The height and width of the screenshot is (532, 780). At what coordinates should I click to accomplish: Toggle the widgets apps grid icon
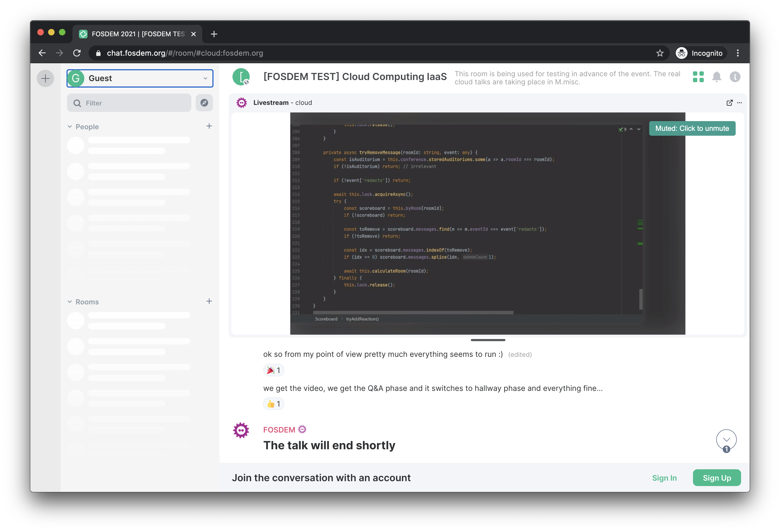(698, 77)
